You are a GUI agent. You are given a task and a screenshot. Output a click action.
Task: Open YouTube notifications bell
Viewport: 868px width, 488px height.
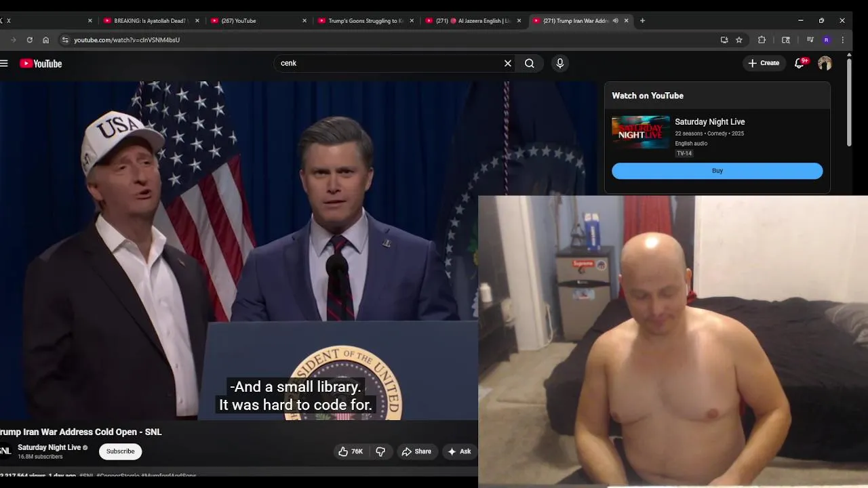tap(800, 63)
